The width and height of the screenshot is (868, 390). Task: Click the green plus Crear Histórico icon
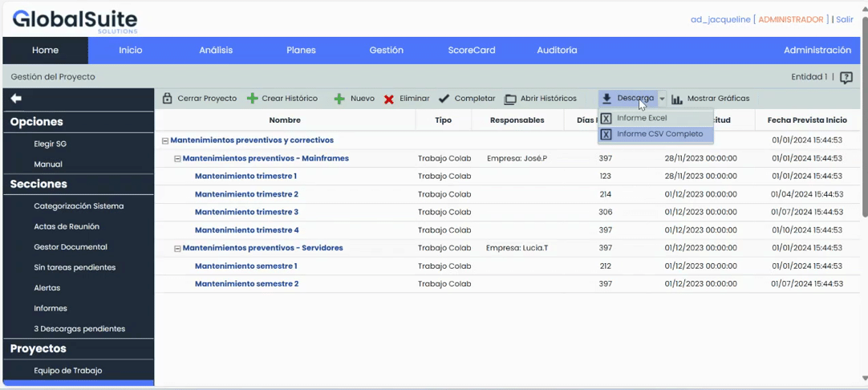pyautogui.click(x=252, y=99)
